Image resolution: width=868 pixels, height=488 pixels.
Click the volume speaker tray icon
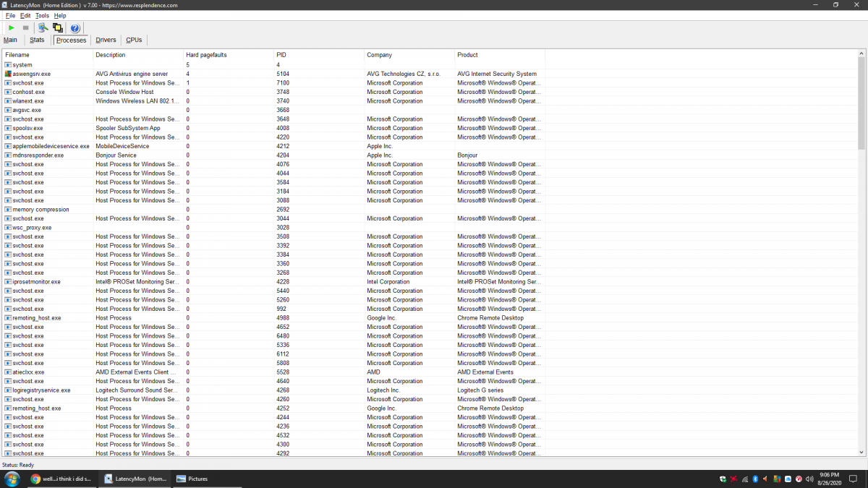[x=809, y=479]
